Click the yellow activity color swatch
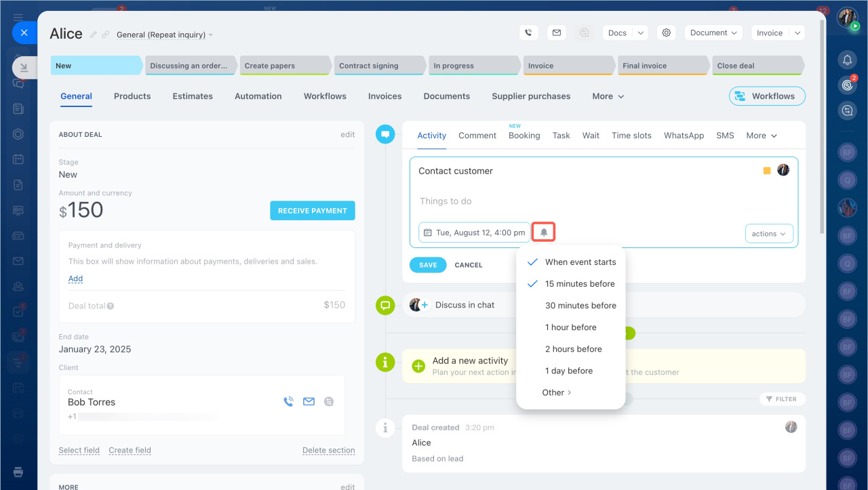This screenshot has width=868, height=490. [x=767, y=171]
